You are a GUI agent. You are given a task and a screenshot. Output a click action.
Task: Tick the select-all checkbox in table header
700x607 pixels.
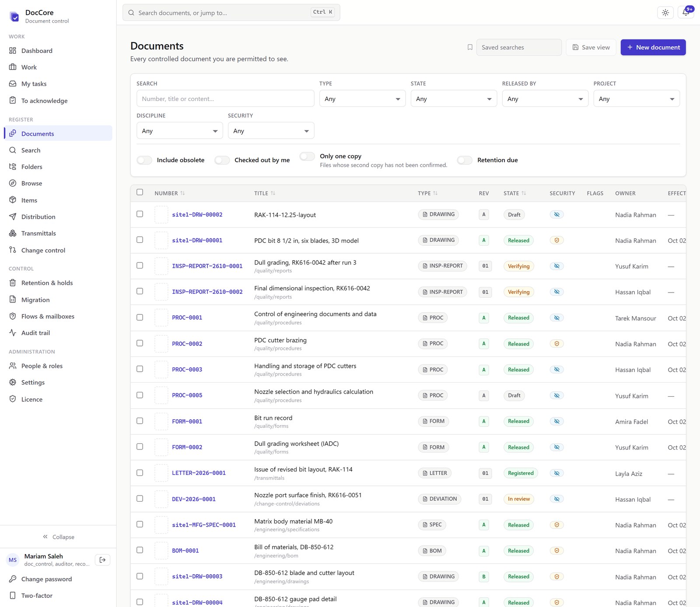(x=140, y=192)
